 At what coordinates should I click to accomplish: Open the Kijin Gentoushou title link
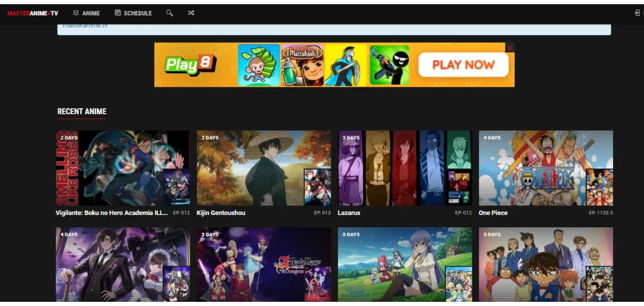click(221, 213)
